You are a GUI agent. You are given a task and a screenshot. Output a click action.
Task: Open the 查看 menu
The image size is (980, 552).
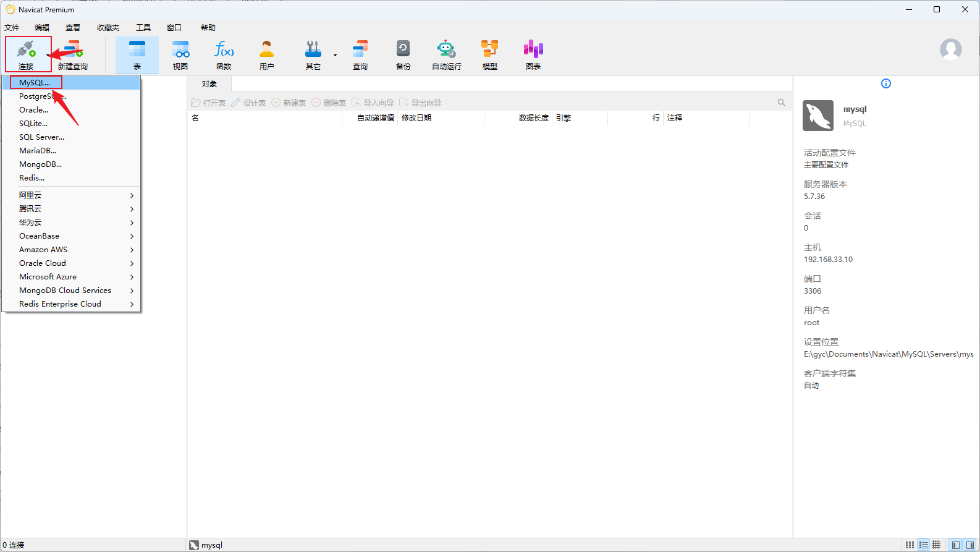73,28
